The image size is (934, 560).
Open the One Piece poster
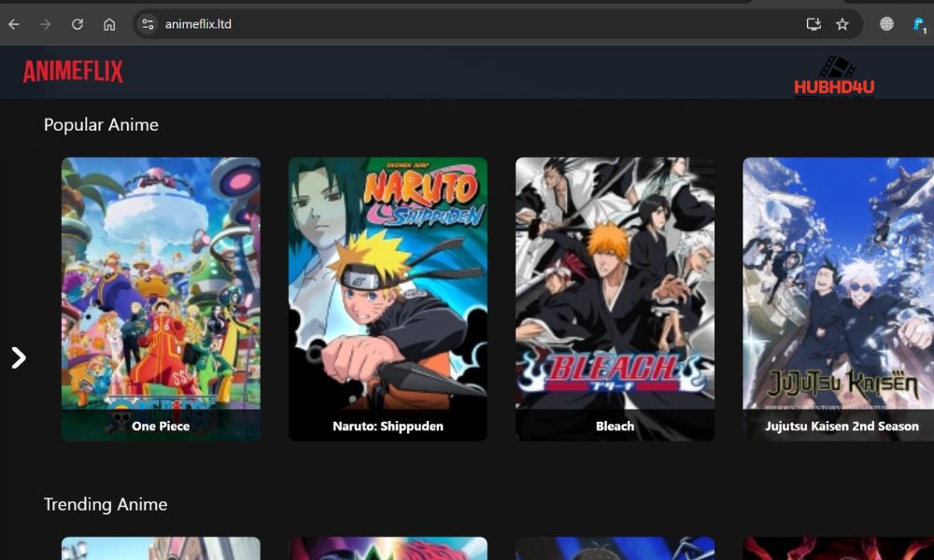[161, 299]
